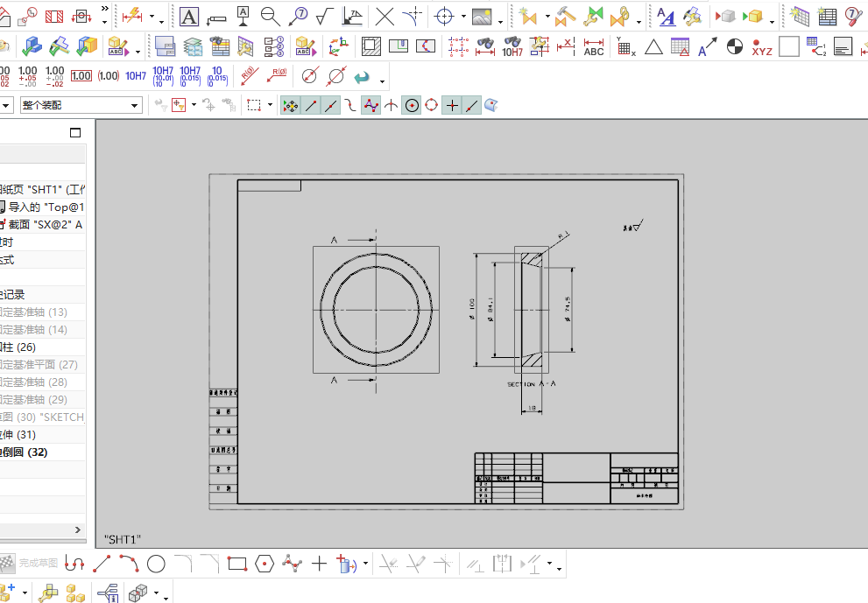
Task: Open the 整个装配 selection scope dropdown
Action: tap(134, 105)
